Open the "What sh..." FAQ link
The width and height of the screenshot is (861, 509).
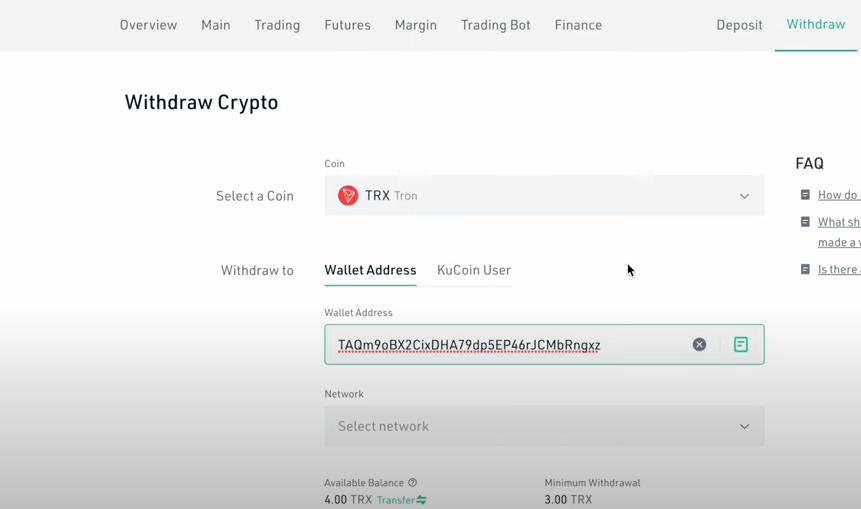[x=838, y=222]
